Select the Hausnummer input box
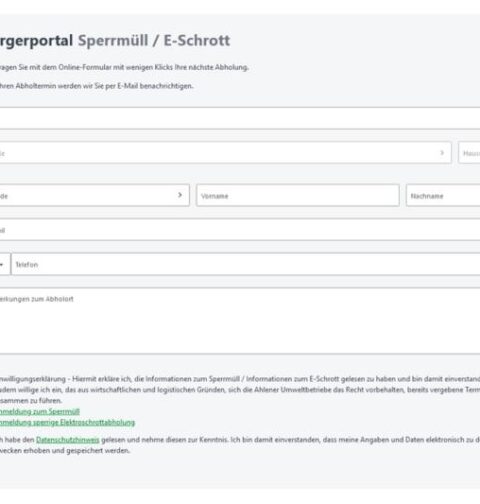480x504 pixels. (x=469, y=153)
